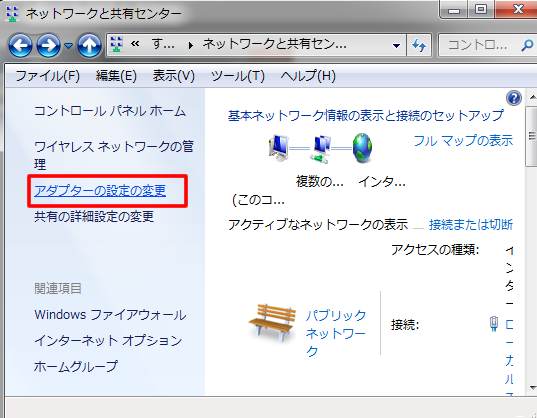Screen dimensions: 537x418
Task: Maximize the window
Action: point(481,10)
